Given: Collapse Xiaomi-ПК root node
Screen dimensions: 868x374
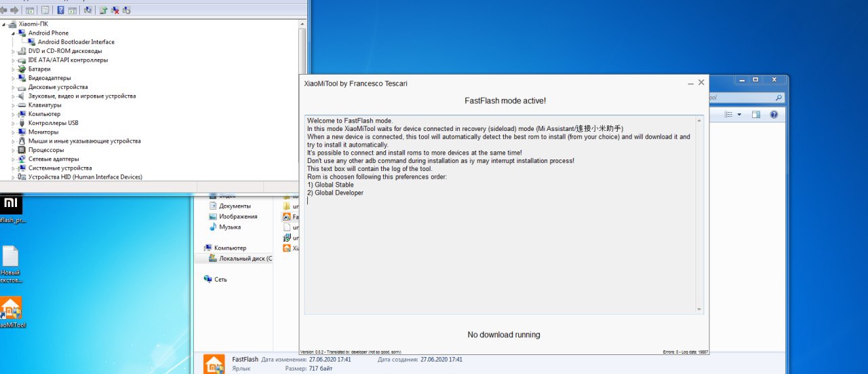Looking at the screenshot, I should pos(5,24).
